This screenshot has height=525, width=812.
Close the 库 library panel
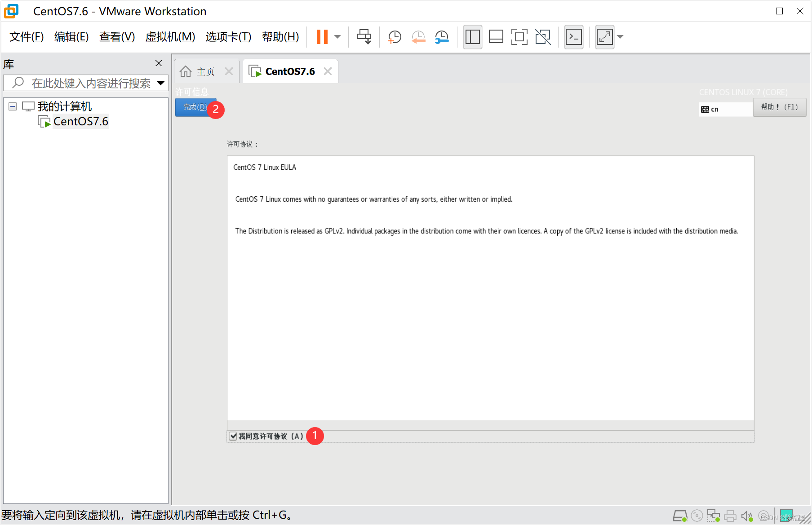(x=159, y=63)
